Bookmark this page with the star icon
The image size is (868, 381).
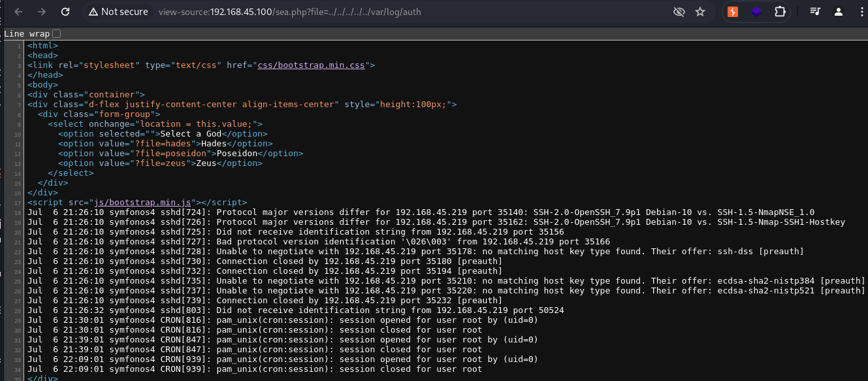click(700, 12)
